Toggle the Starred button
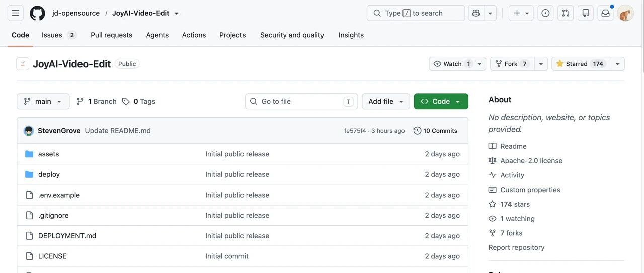 pos(581,64)
